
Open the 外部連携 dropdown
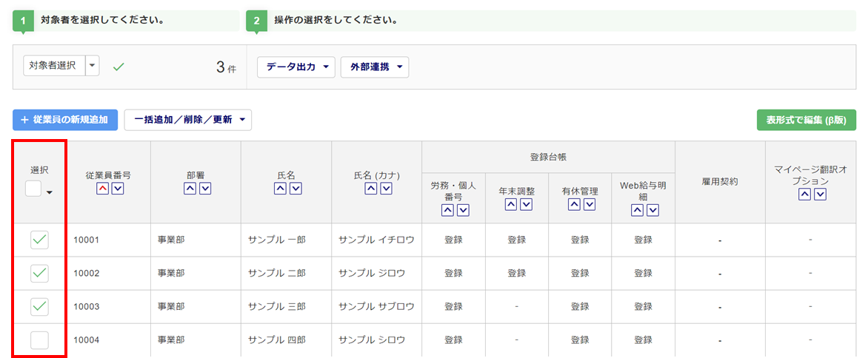click(x=375, y=67)
